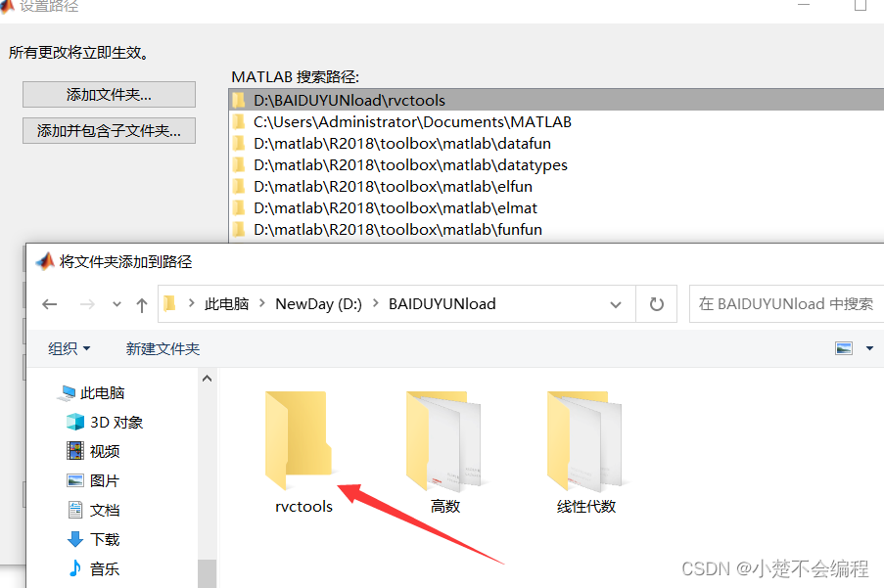Viewport: 884px width, 588px height.
Task: Select D:\BAIDUYUNload\rvctools search path entry
Action: point(556,100)
